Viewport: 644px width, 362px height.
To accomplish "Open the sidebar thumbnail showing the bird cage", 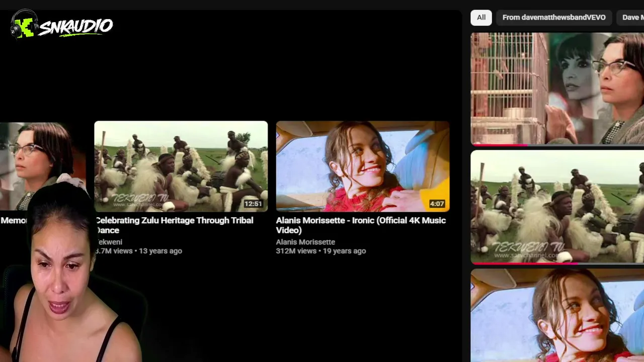I will [557, 88].
